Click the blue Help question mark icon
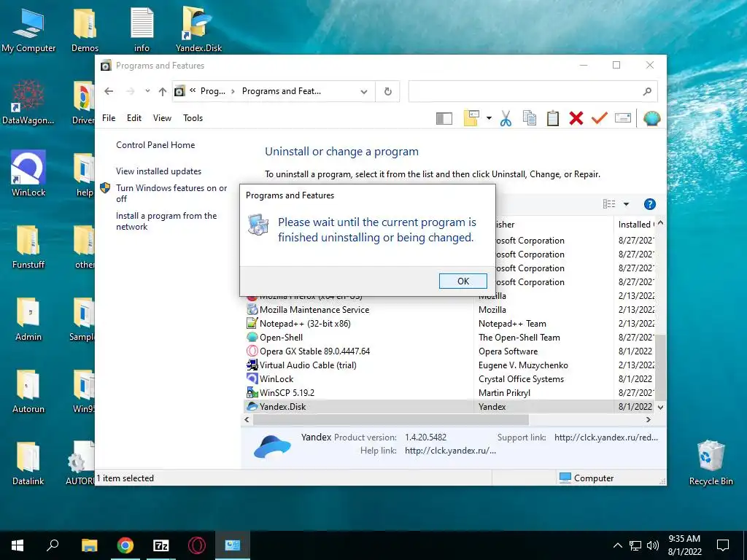This screenshot has height=560, width=747. tap(650, 204)
